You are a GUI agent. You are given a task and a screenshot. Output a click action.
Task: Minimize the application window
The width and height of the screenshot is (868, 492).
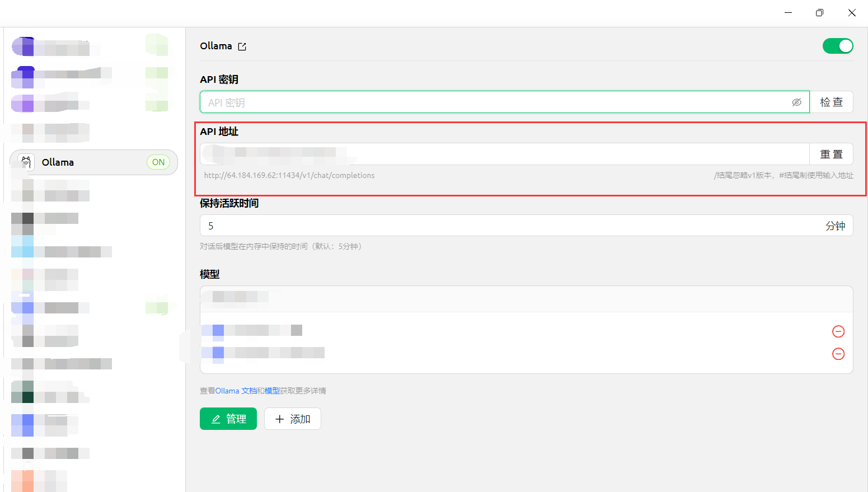[788, 12]
